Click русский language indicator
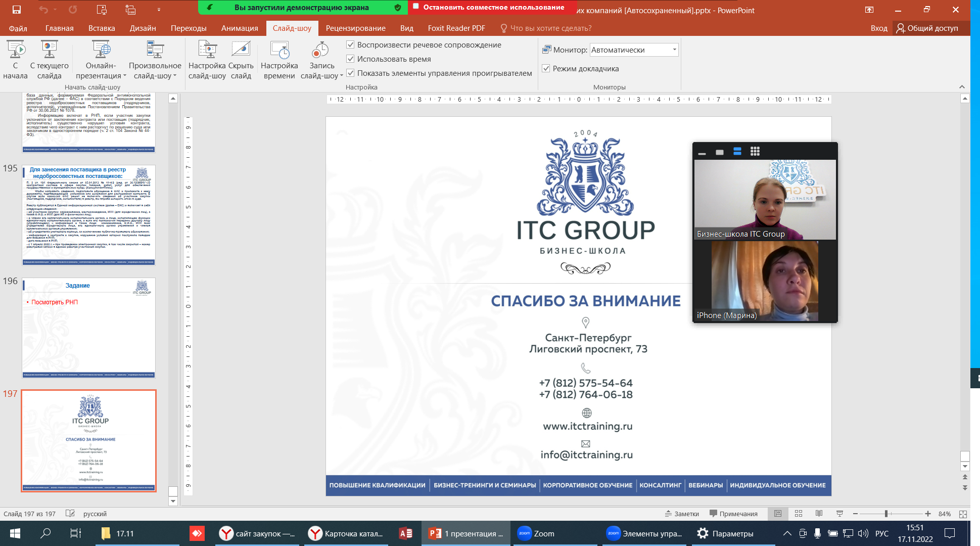The height and width of the screenshot is (546, 980). pos(95,514)
